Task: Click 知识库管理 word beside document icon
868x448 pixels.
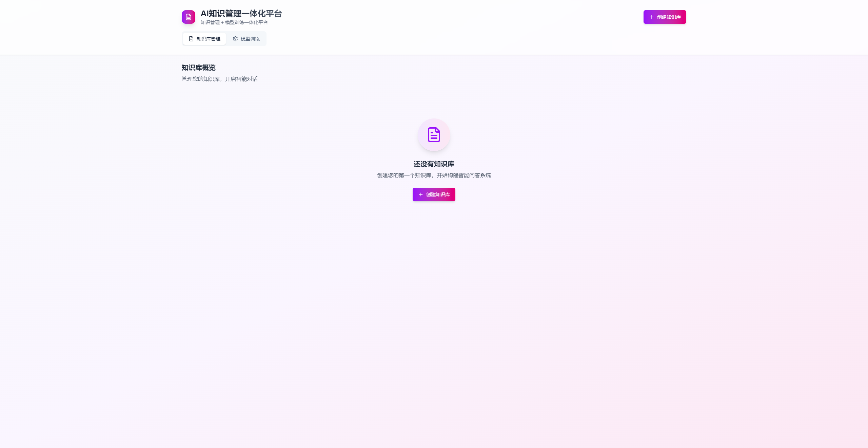Action: click(209, 39)
